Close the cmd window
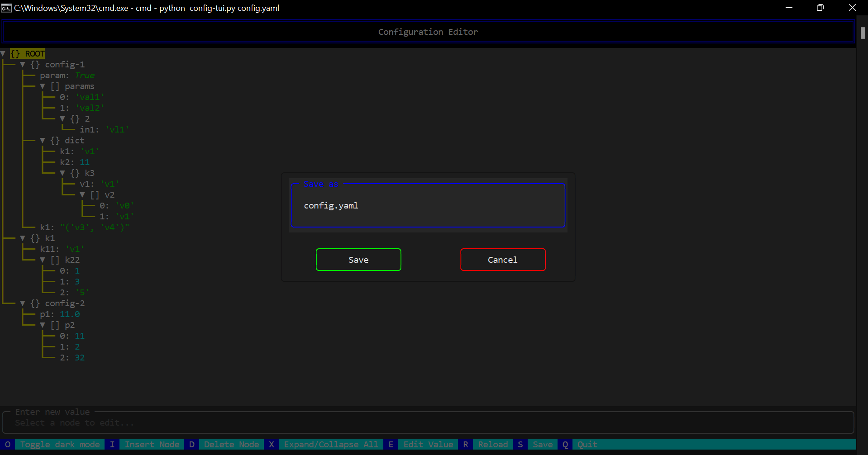Image resolution: width=868 pixels, height=455 pixels. click(x=852, y=8)
